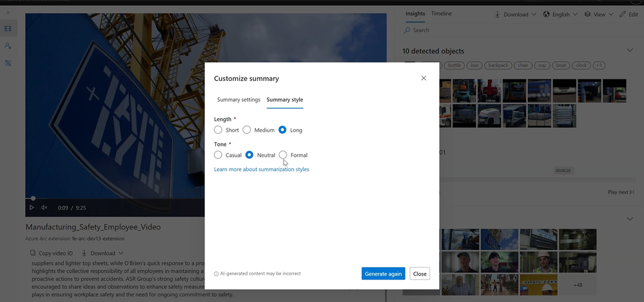Image resolution: width=644 pixels, height=302 pixels.
Task: Open the yellow safety sign thumbnail
Action: [x=538, y=285]
